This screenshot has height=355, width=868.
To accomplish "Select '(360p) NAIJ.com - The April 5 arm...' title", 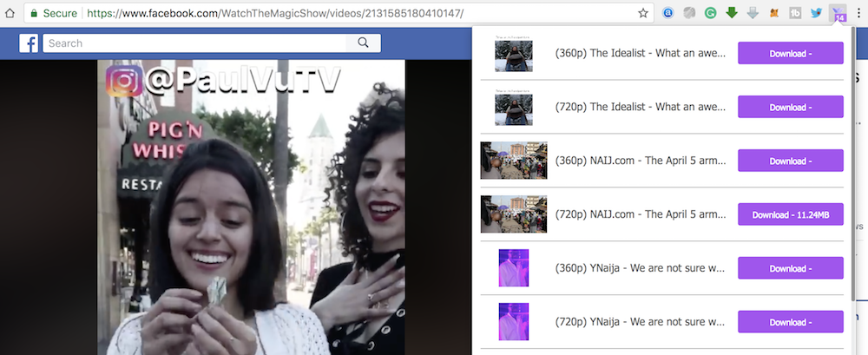I will [x=641, y=161].
